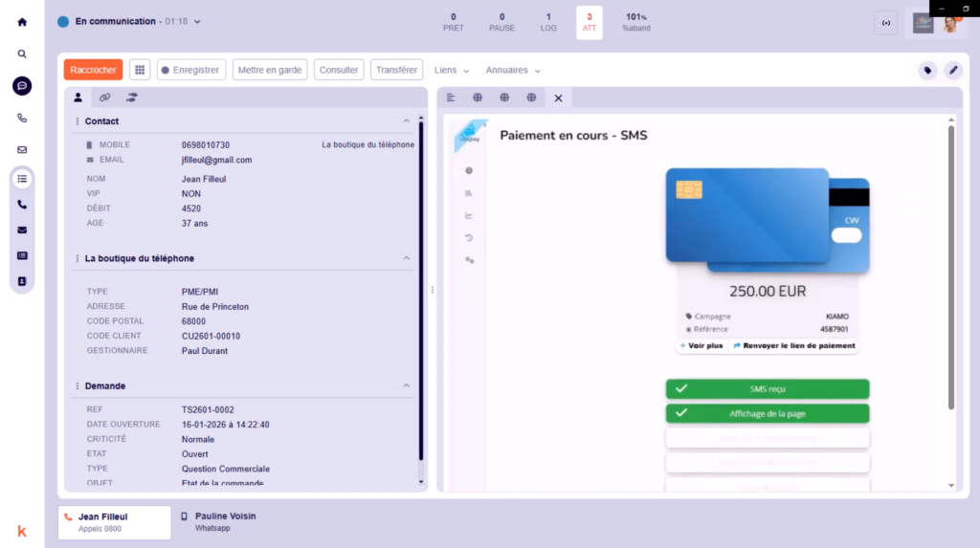Open the solid phone icon in sidebar
This screenshot has width=980, height=548.
coord(22,205)
